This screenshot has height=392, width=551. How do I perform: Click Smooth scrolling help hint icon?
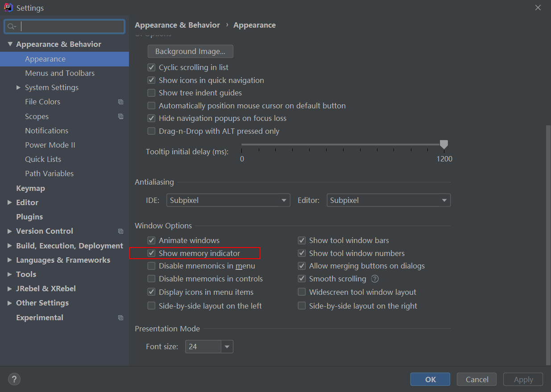click(x=375, y=279)
